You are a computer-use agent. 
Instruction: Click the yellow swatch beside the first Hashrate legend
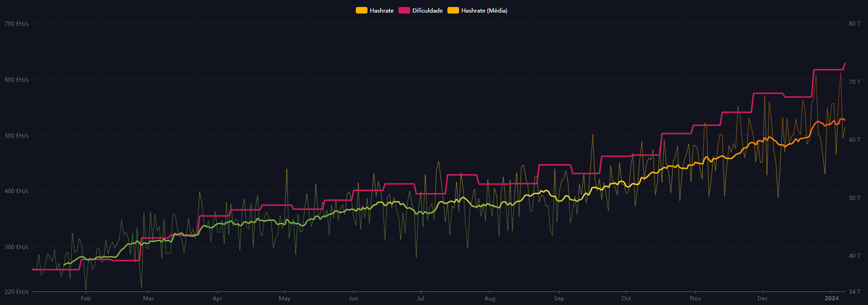(361, 10)
